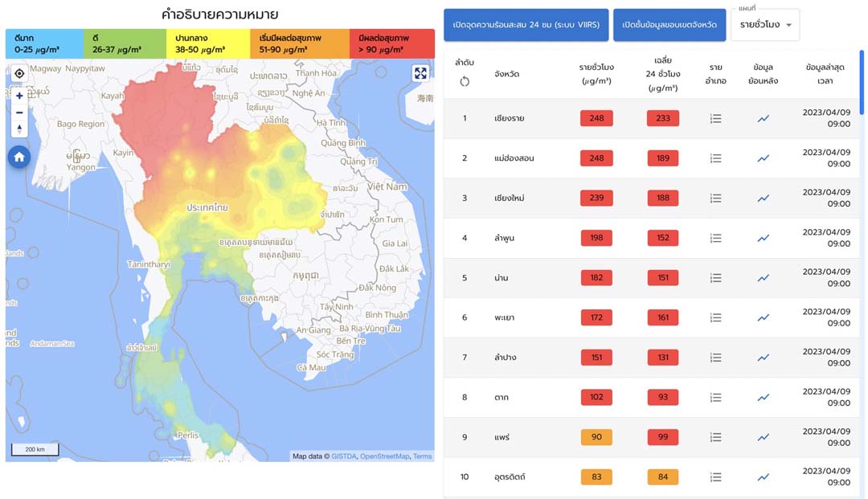Open the GISTDA attribution link
868x499 pixels.
pyautogui.click(x=343, y=456)
